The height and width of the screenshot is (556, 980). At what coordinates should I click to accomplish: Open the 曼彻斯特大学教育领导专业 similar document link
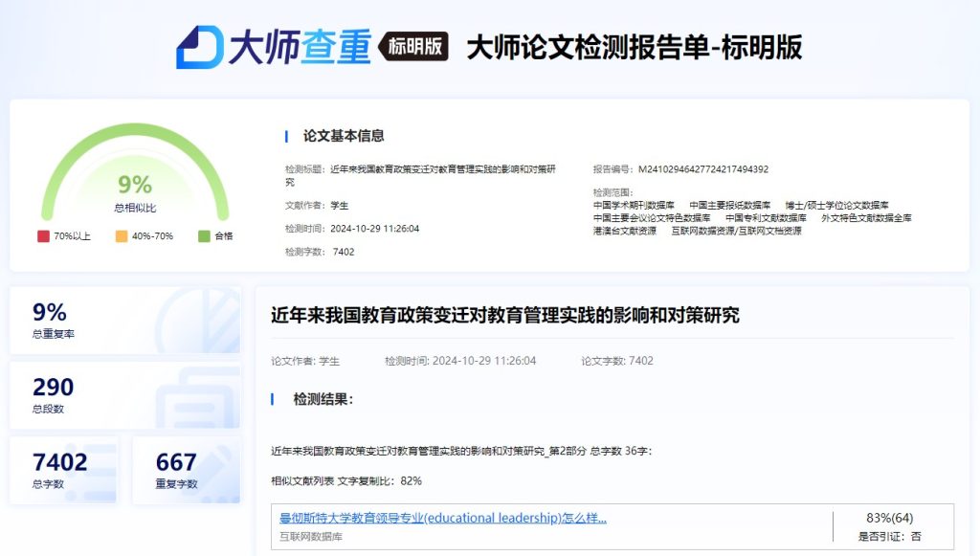pyautogui.click(x=442, y=518)
